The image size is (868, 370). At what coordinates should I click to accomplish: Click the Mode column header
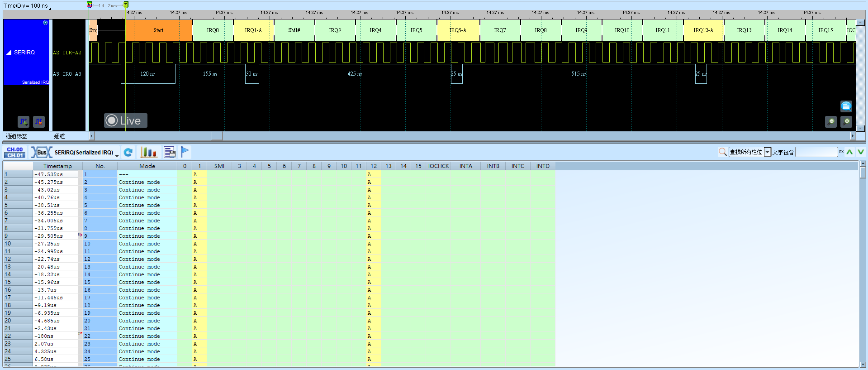point(147,166)
